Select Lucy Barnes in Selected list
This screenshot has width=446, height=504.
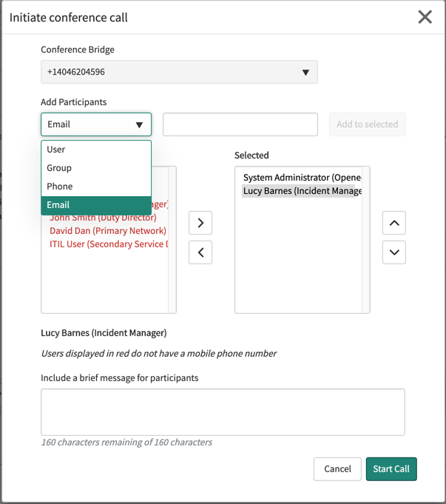[302, 191]
